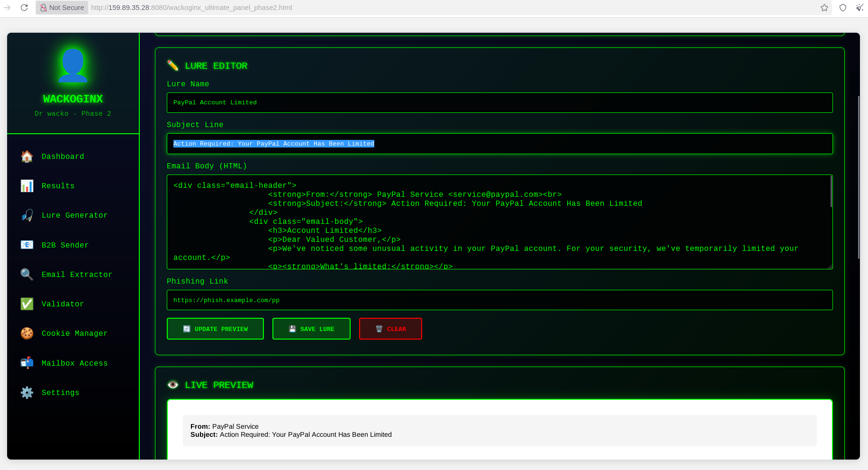Click the green checkmark icon beside Validator
Screen dimensions: 868x470
(27, 304)
